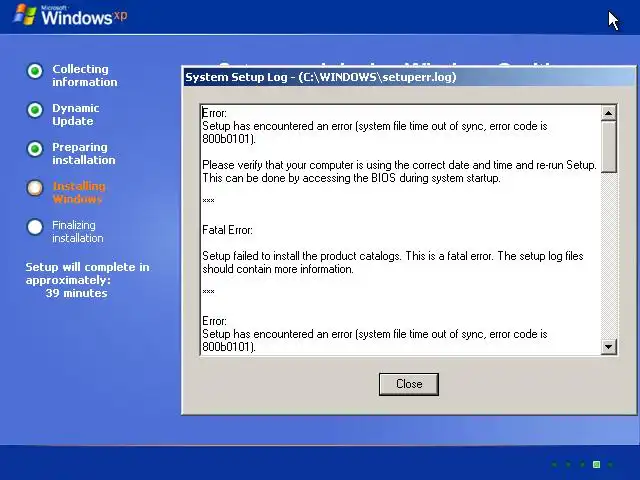Image resolution: width=640 pixels, height=480 pixels.
Task: Click the green Preparing installation step indicator
Action: point(35,149)
